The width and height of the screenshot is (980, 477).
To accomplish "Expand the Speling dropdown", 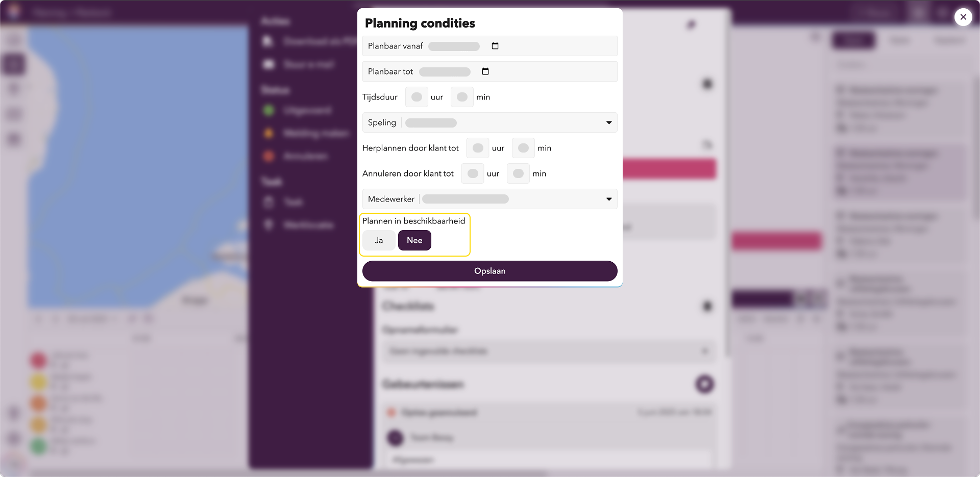I will point(609,122).
